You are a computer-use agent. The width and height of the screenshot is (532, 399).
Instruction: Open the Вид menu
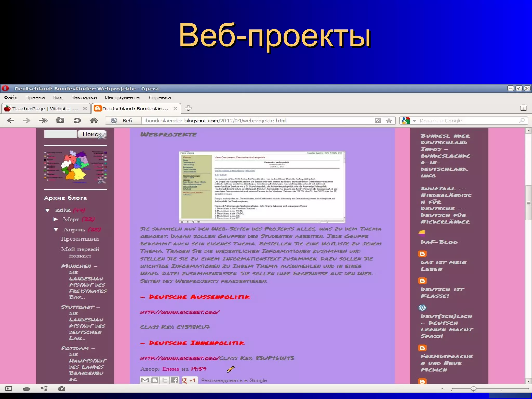click(x=58, y=97)
